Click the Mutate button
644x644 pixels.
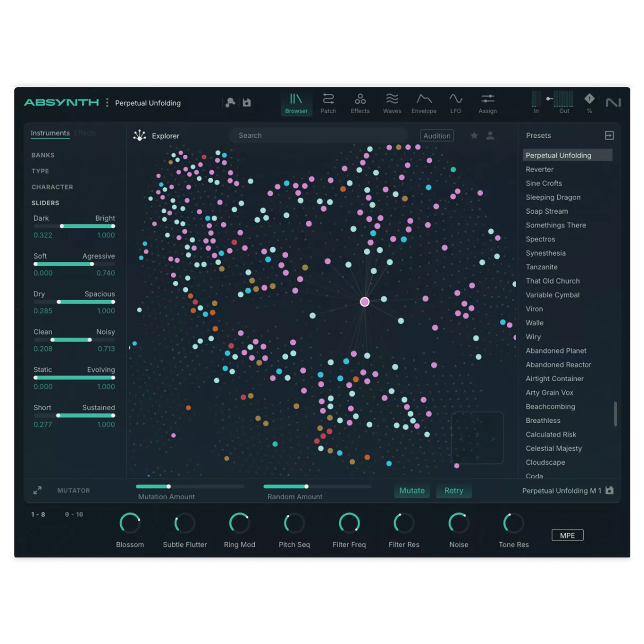click(x=412, y=491)
